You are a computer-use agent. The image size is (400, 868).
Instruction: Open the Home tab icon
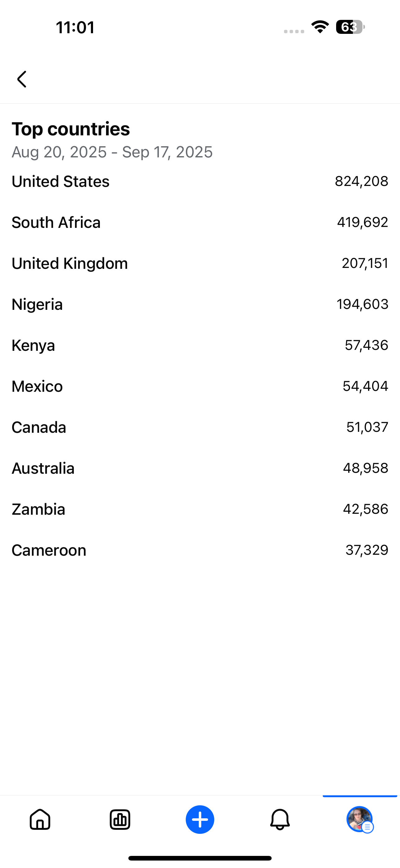(x=40, y=820)
